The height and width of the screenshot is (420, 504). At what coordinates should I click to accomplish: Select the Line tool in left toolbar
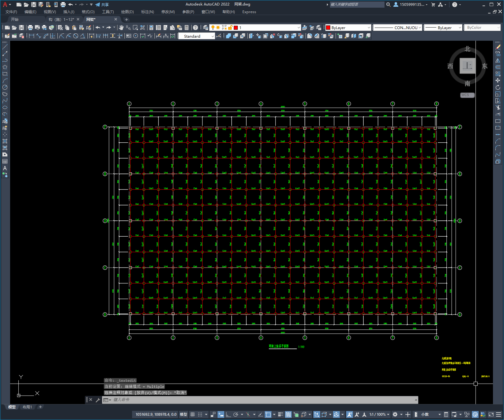click(x=5, y=47)
